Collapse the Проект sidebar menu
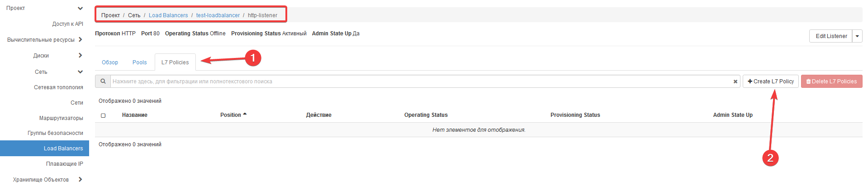The image size is (868, 187). (80, 8)
